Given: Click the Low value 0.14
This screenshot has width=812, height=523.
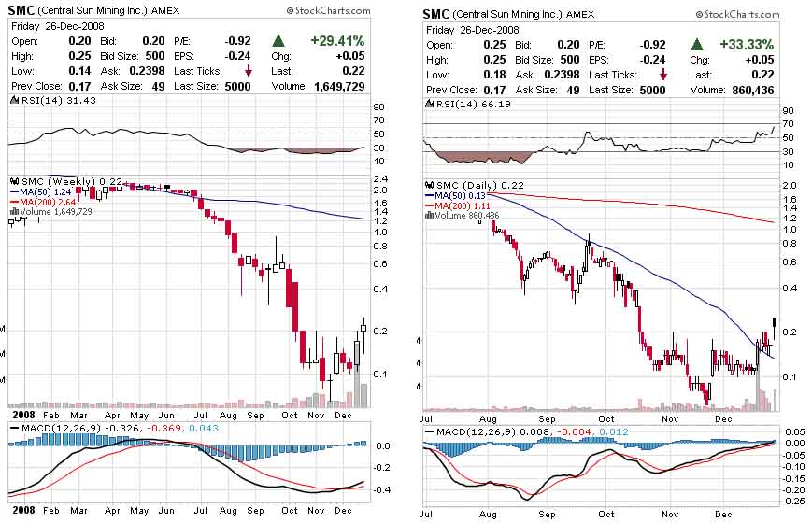Looking at the screenshot, I should pos(79,71).
